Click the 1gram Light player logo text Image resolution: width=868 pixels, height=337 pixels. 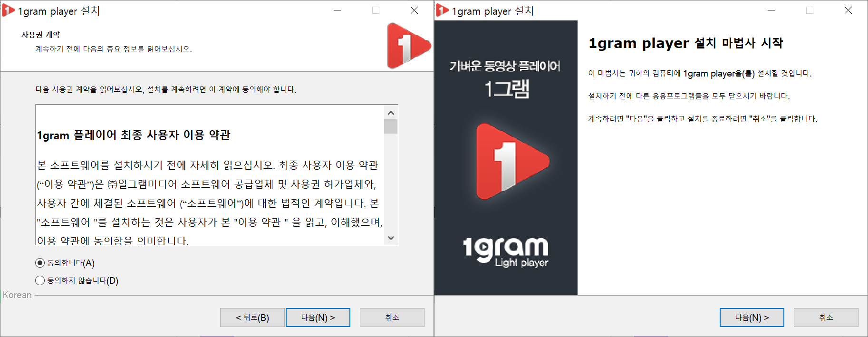tap(506, 252)
